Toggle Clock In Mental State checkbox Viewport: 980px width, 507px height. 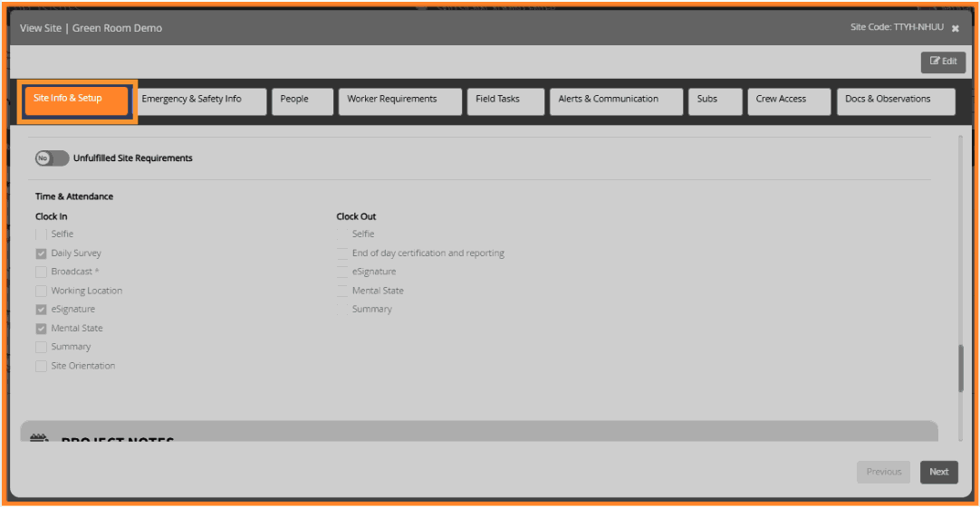(x=42, y=329)
